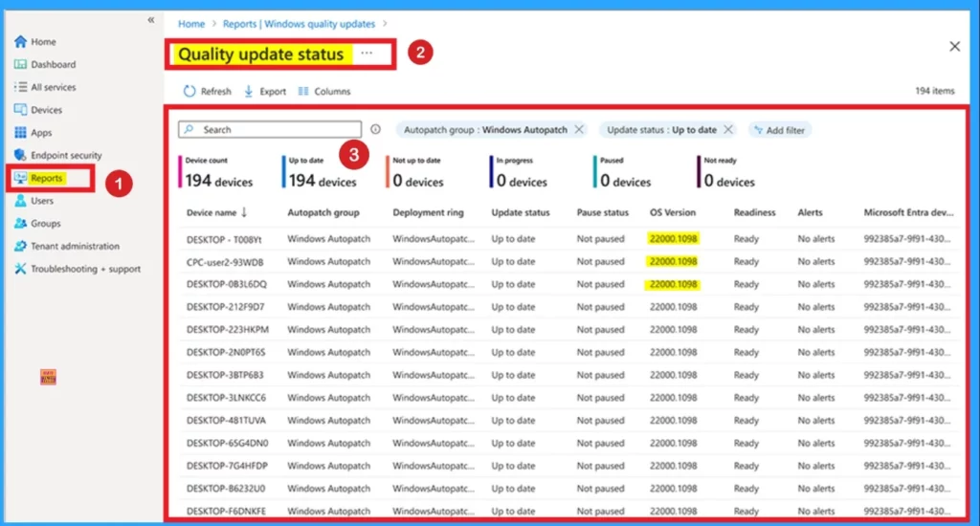Sort by Microsoft Entra device column header
This screenshot has height=526, width=980.
point(909,212)
